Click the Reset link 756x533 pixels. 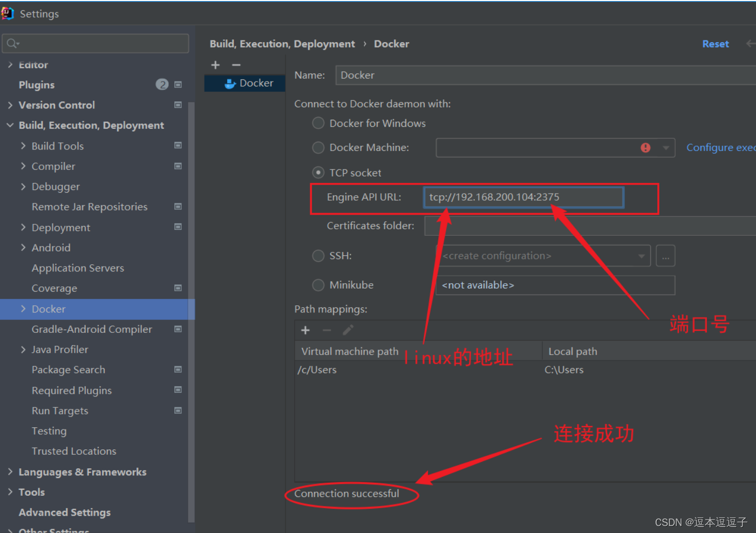(716, 44)
